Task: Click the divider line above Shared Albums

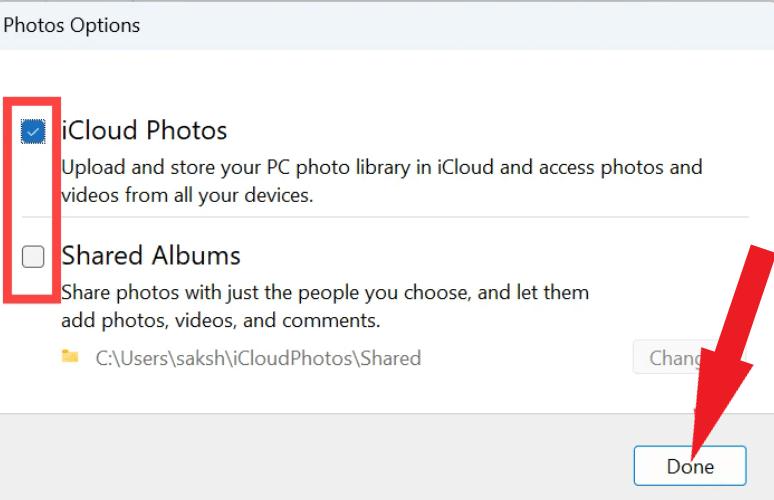Action: [400, 217]
